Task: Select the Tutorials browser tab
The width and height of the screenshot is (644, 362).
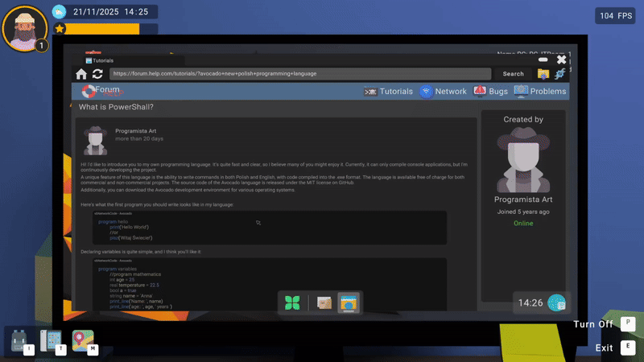Action: 128,60
